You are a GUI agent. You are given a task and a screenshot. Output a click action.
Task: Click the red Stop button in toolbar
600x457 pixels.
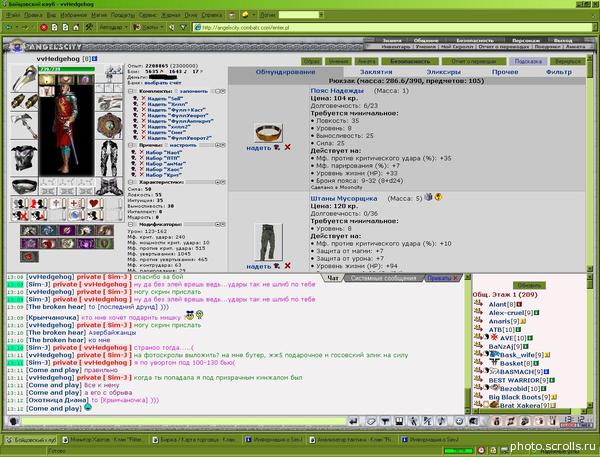(44, 28)
